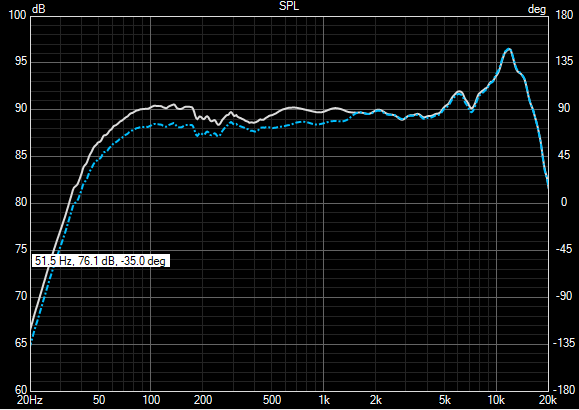
Task: Click the -45 label on the degree axis
Action: coord(564,249)
